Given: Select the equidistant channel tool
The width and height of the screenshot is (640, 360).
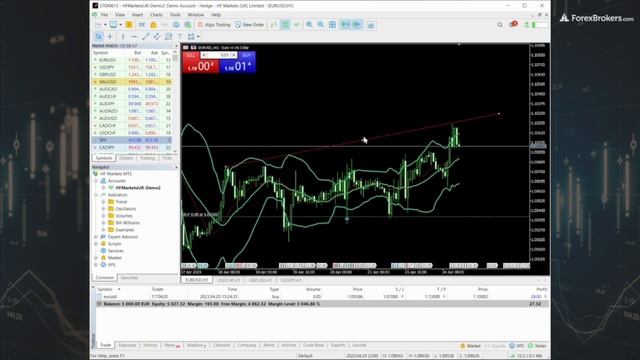Looking at the screenshot, I should click(x=157, y=37).
